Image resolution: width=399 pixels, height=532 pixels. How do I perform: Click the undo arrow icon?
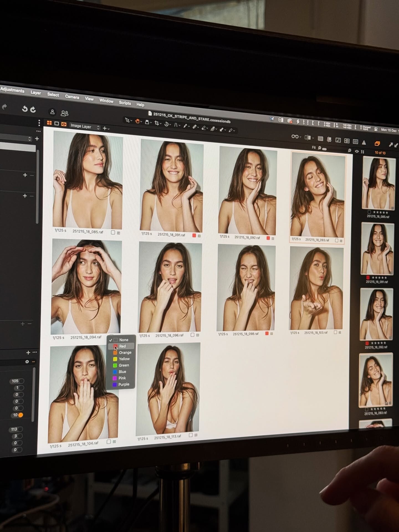25,109
